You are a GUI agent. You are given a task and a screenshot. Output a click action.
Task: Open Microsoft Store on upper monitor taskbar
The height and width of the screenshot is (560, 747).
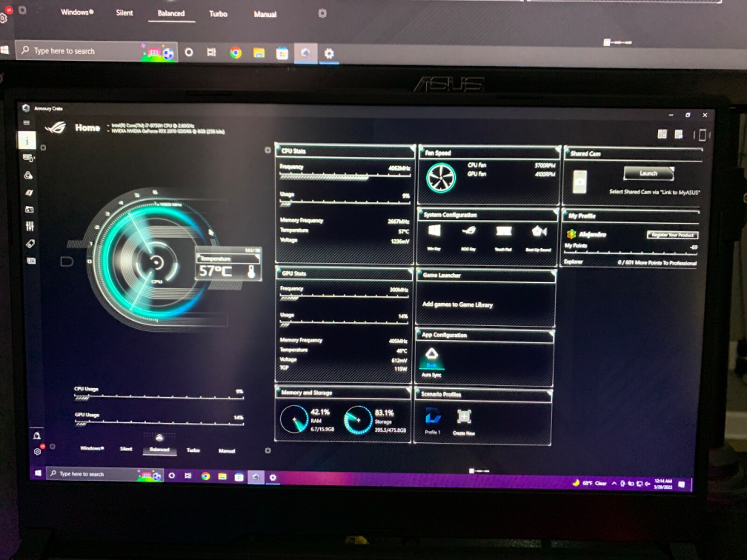coord(282,54)
